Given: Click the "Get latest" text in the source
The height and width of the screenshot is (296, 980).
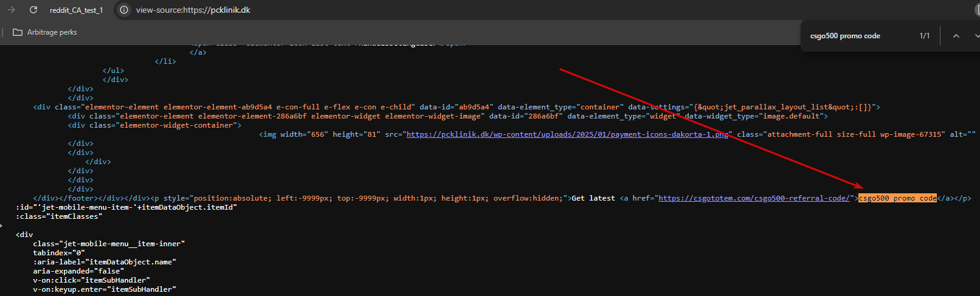Looking at the screenshot, I should (593, 198).
